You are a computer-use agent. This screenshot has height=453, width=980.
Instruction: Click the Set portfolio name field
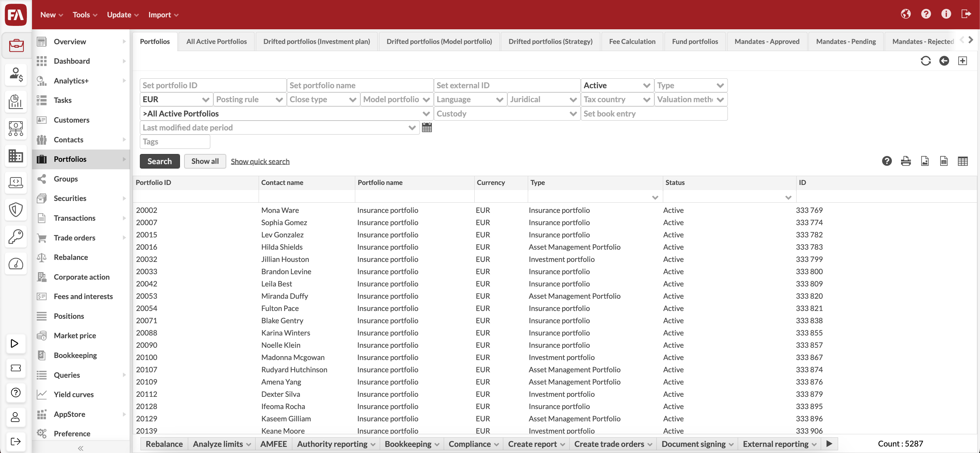tap(360, 85)
